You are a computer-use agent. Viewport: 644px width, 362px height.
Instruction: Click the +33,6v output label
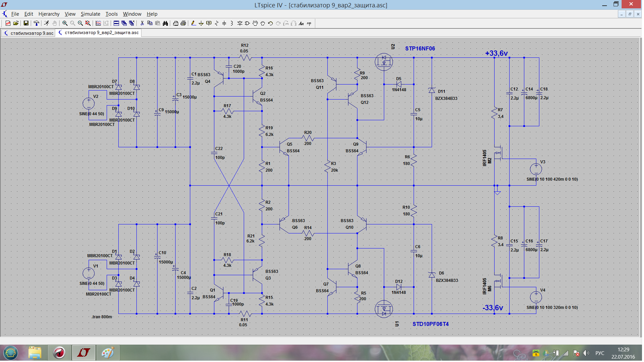click(x=497, y=53)
